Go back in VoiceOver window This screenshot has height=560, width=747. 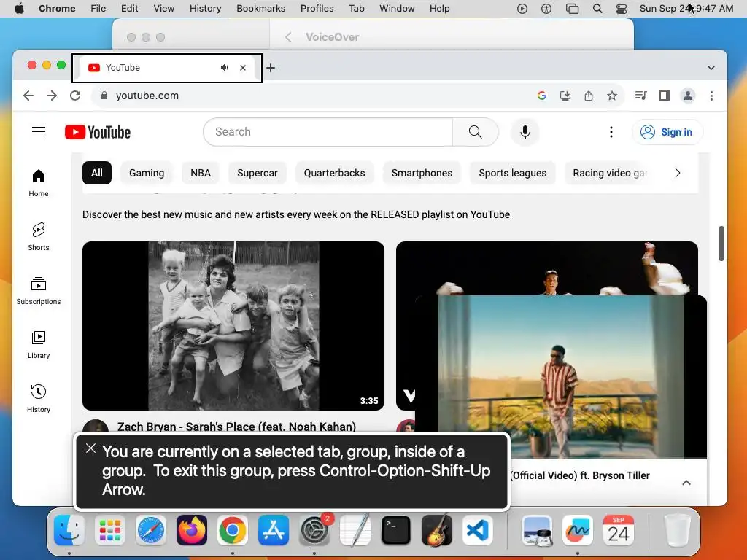tap(288, 37)
